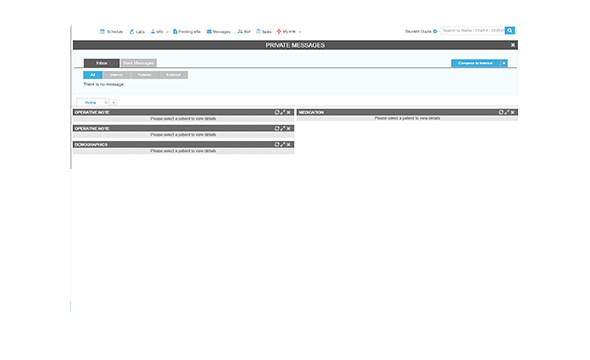Filter messages by Patients
Image resolution: width=590 pixels, height=360 pixels.
[144, 75]
